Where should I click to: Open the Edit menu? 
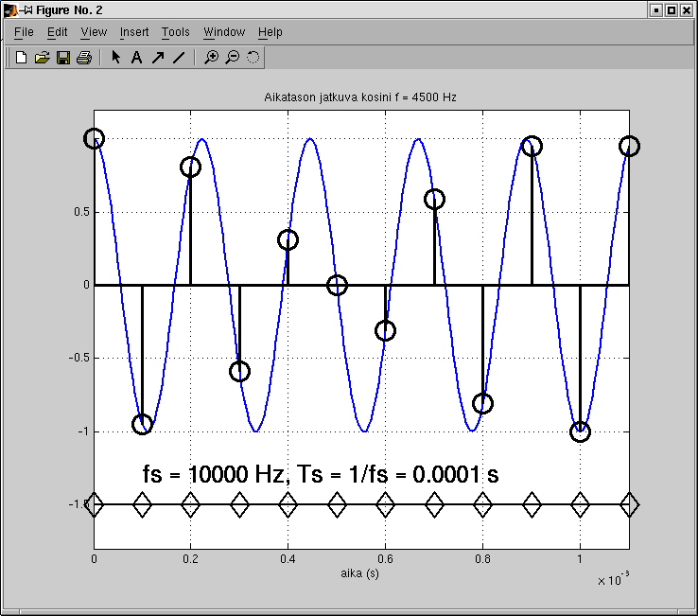[57, 32]
